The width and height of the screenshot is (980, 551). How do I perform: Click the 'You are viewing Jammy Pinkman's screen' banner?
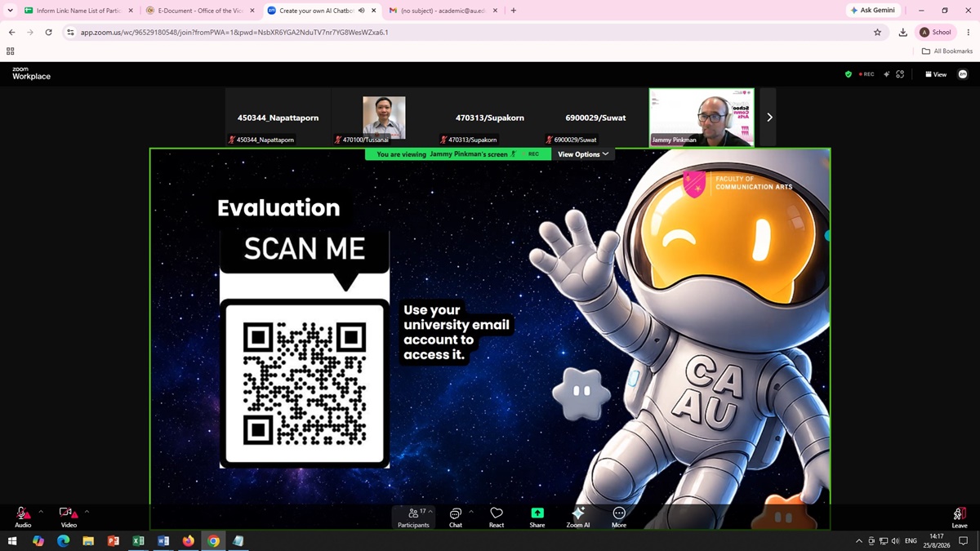coord(457,154)
